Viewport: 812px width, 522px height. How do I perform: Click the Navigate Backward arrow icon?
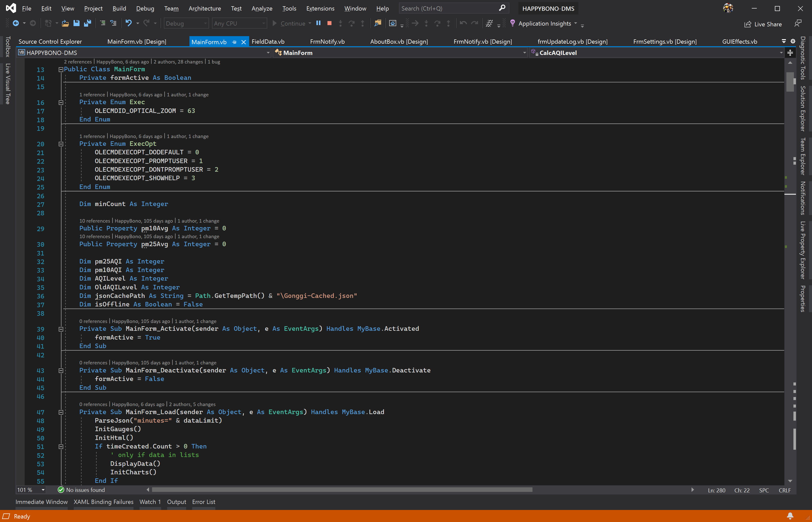tap(16, 23)
